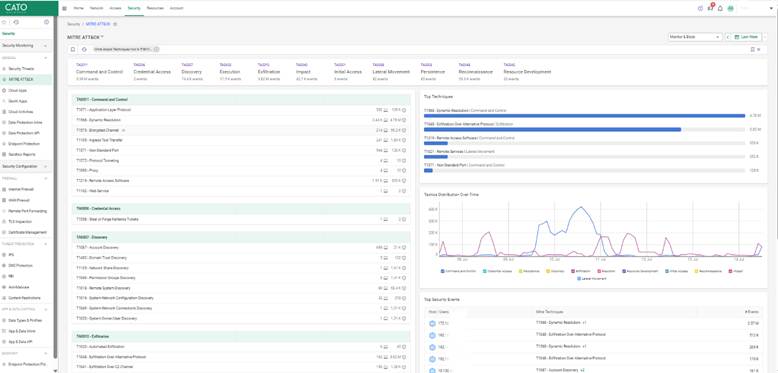Sort by Events column header
This screenshot has width=778, height=373.
click(x=752, y=312)
